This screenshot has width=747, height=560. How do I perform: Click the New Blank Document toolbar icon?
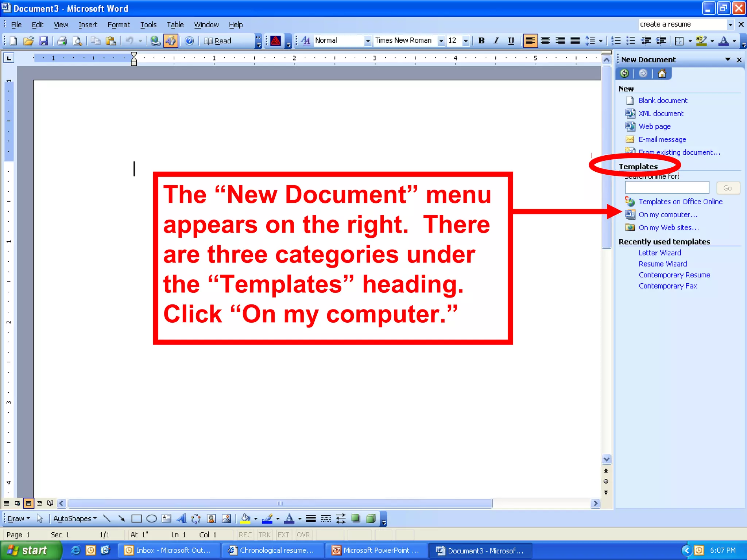[13, 41]
